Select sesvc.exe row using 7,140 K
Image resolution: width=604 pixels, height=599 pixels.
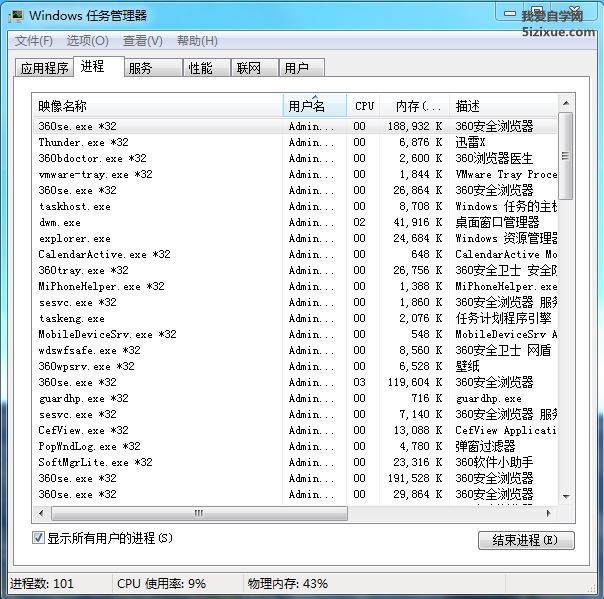(x=295, y=414)
